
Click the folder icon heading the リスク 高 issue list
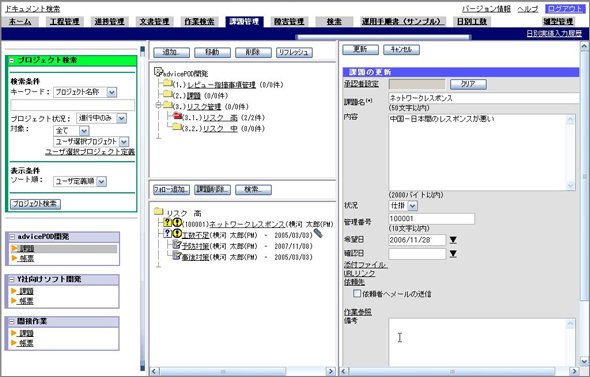click(159, 212)
